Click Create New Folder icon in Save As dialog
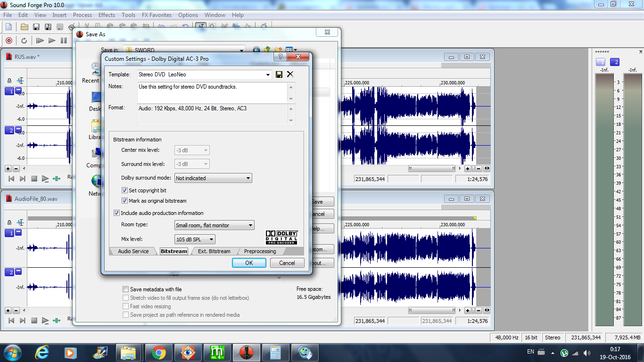644x362 pixels. click(278, 50)
